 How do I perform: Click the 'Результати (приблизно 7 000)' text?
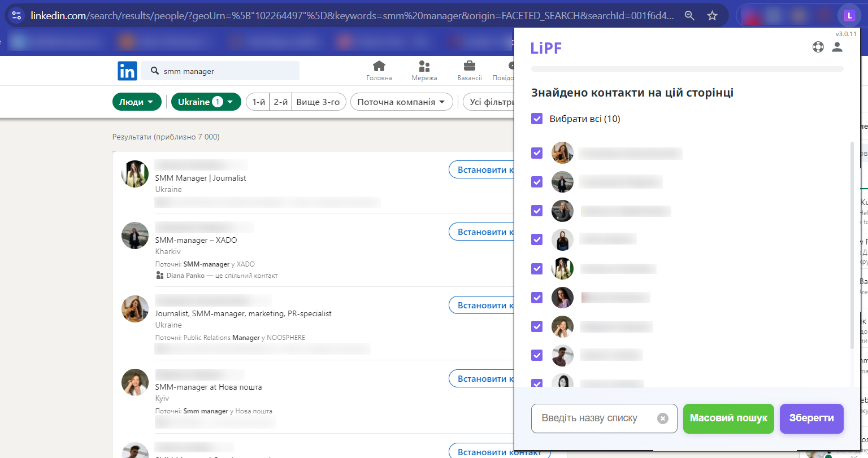click(166, 137)
